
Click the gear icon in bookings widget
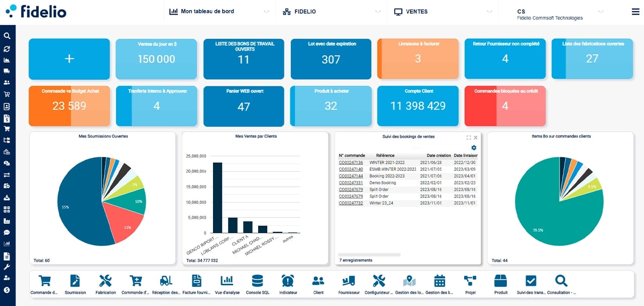click(x=474, y=148)
